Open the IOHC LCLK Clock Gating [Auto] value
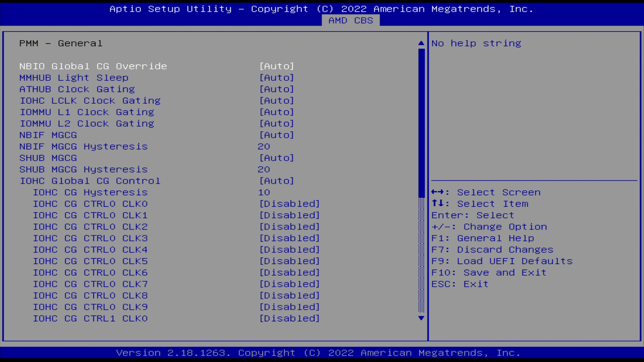Viewport: 644px width, 362px height. (277, 101)
